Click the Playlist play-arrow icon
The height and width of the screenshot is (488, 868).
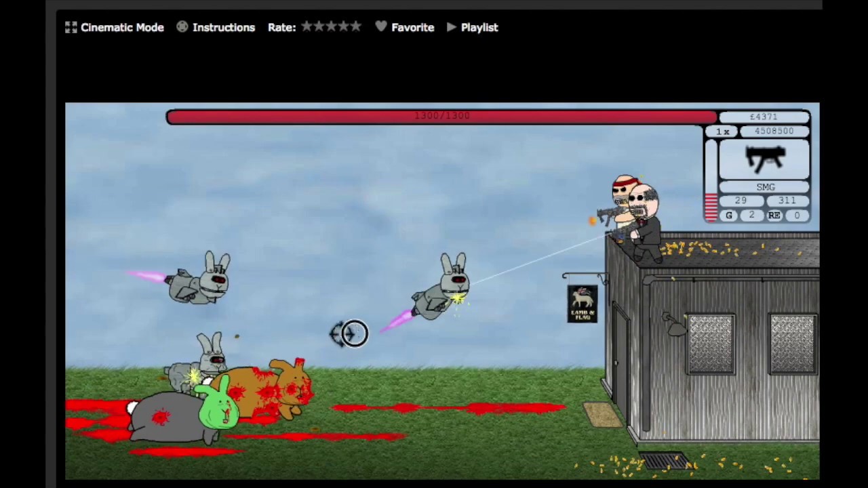452,27
